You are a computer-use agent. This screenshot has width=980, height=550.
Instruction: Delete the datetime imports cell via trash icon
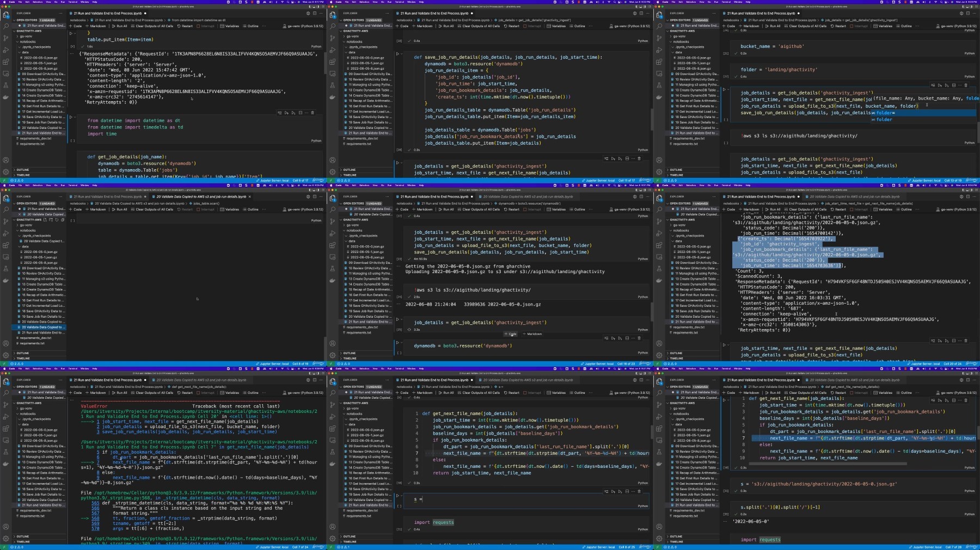pos(313,113)
